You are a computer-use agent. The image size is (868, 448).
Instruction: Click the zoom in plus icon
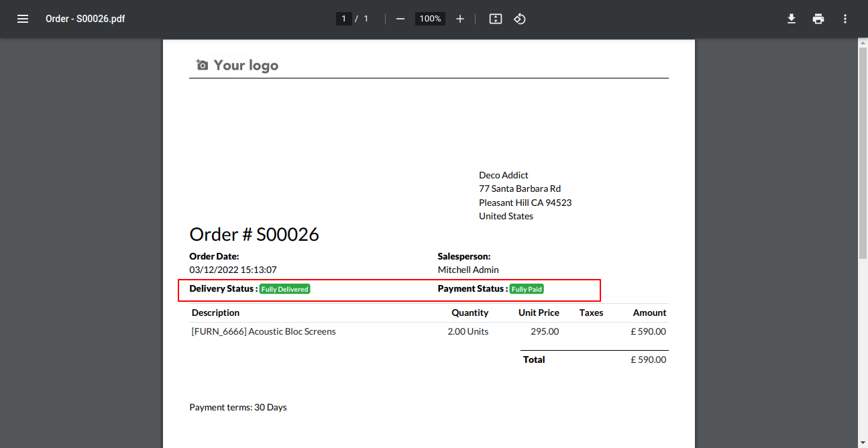pos(460,19)
